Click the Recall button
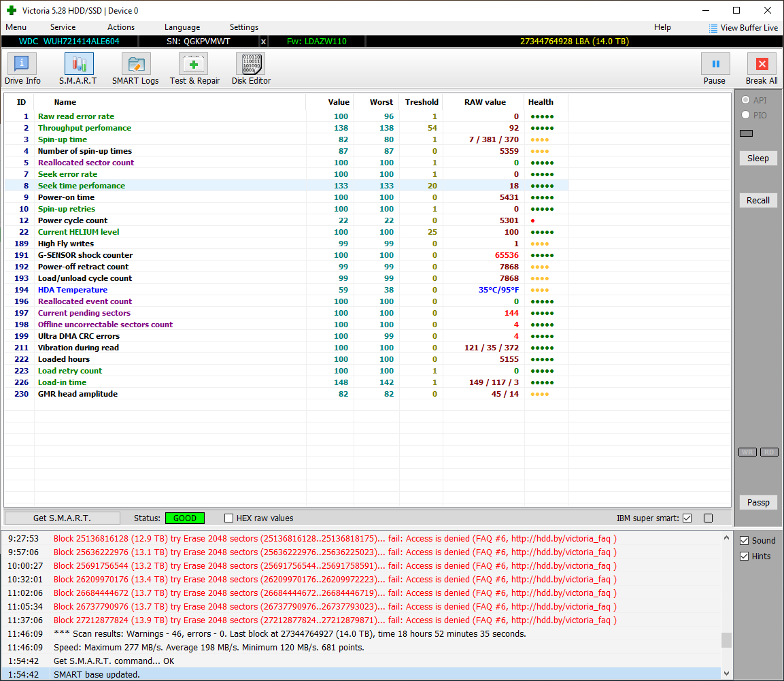The image size is (784, 681). coord(758,200)
